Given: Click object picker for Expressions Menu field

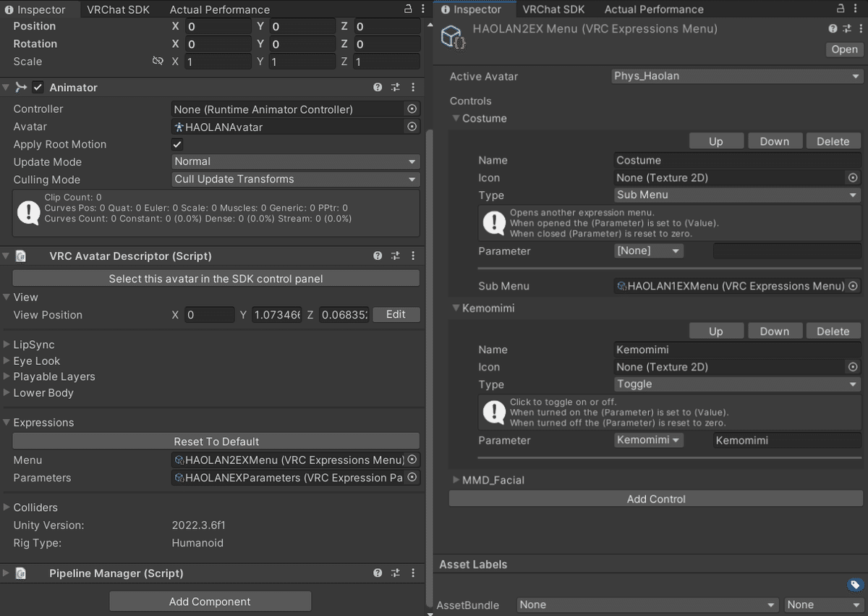Looking at the screenshot, I should click(412, 460).
